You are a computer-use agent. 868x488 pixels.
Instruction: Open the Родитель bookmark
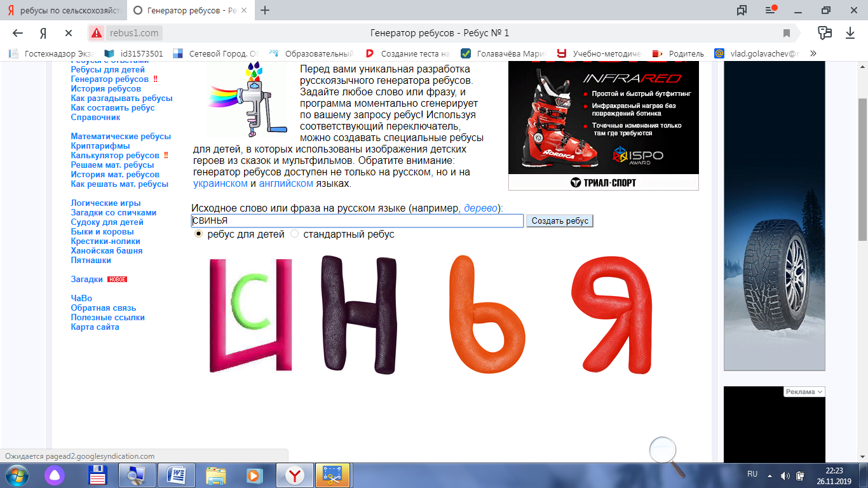pos(678,53)
